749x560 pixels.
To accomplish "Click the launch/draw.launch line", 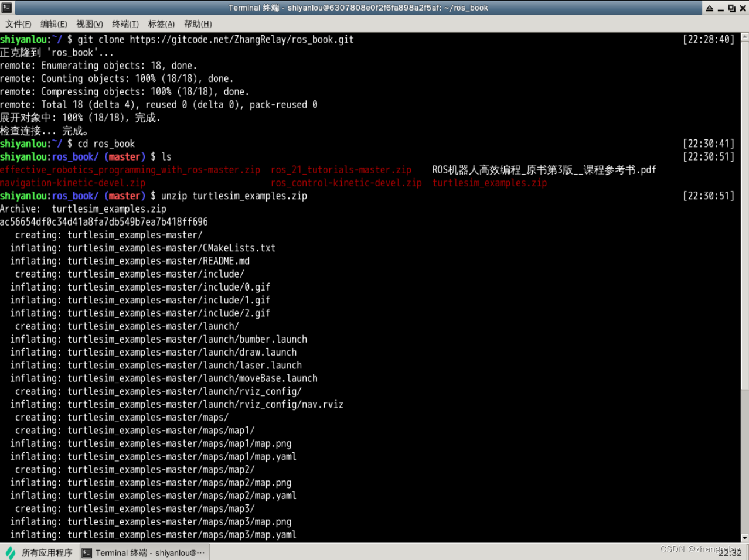I will tap(153, 352).
